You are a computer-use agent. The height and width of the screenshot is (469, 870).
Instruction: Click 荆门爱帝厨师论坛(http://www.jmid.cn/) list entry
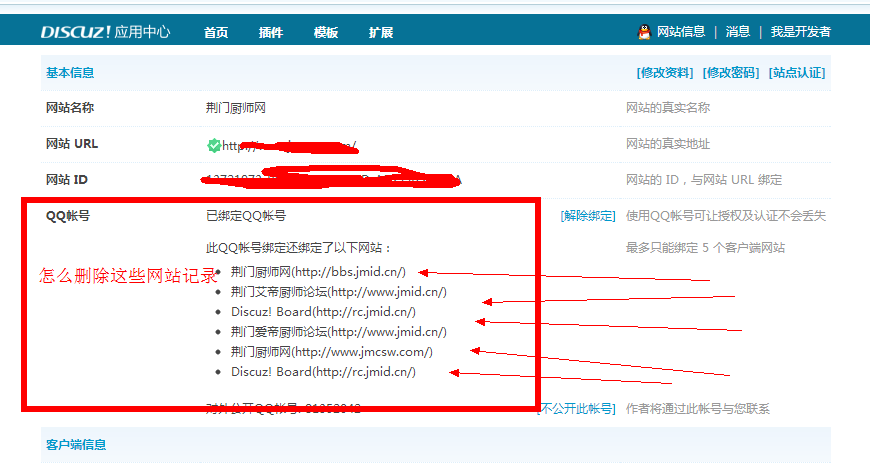[x=338, y=332]
